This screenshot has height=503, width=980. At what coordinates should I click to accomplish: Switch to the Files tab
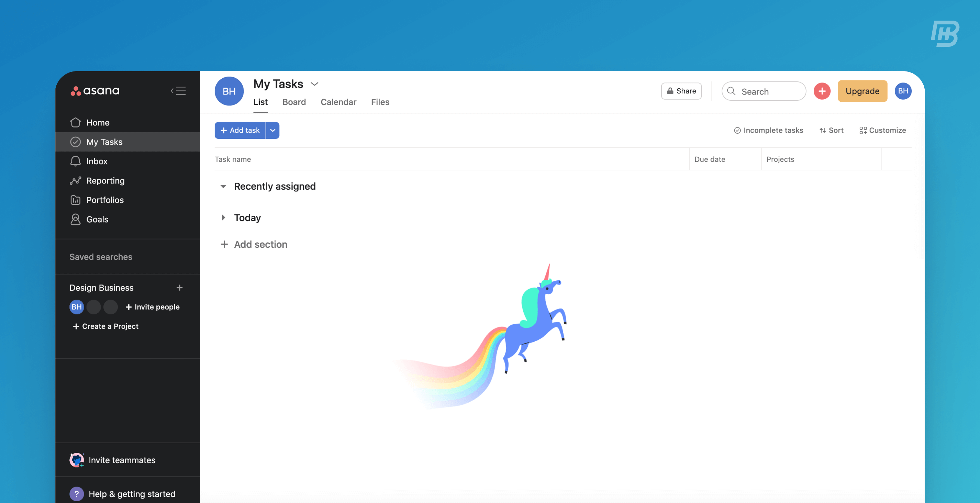pyautogui.click(x=380, y=102)
